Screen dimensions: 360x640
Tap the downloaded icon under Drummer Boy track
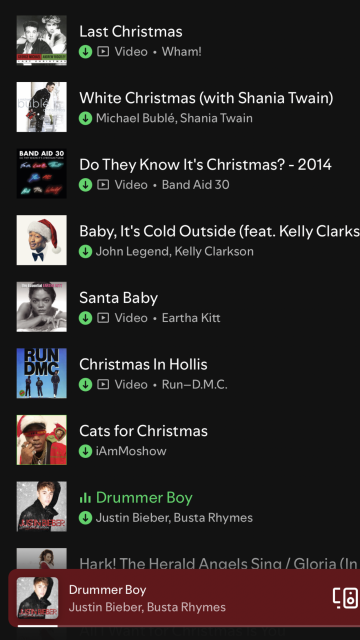tap(85, 518)
